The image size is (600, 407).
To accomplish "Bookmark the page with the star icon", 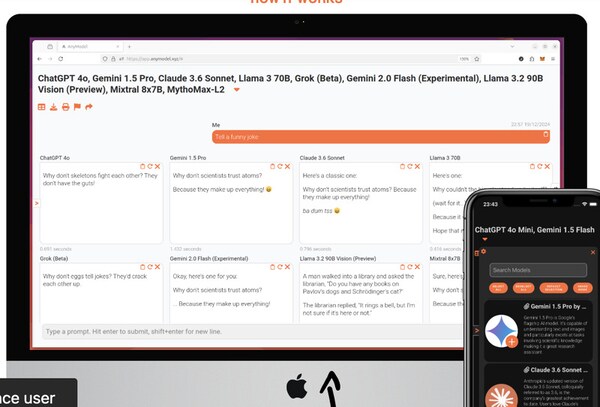I will [478, 59].
